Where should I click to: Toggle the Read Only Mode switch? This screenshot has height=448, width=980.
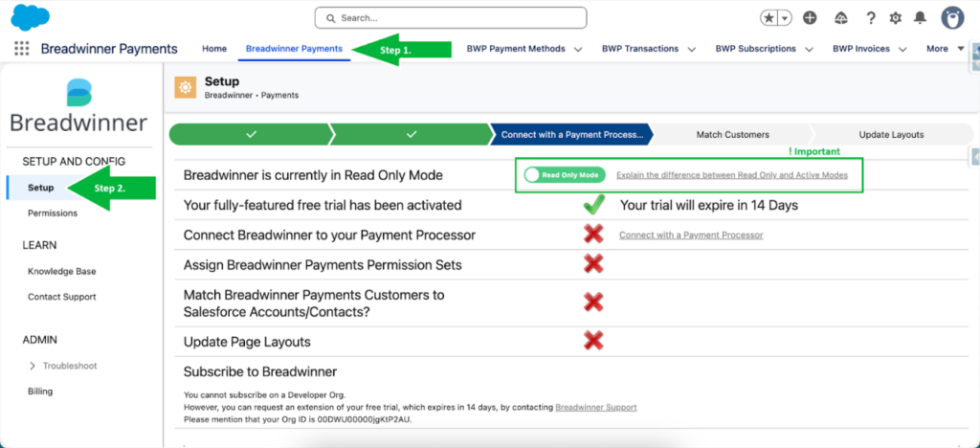pos(565,175)
